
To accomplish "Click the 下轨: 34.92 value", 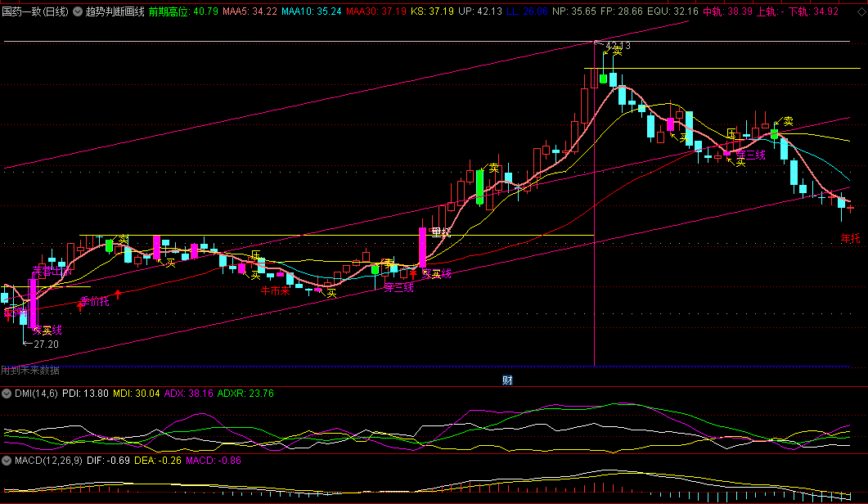I will pyautogui.click(x=813, y=11).
